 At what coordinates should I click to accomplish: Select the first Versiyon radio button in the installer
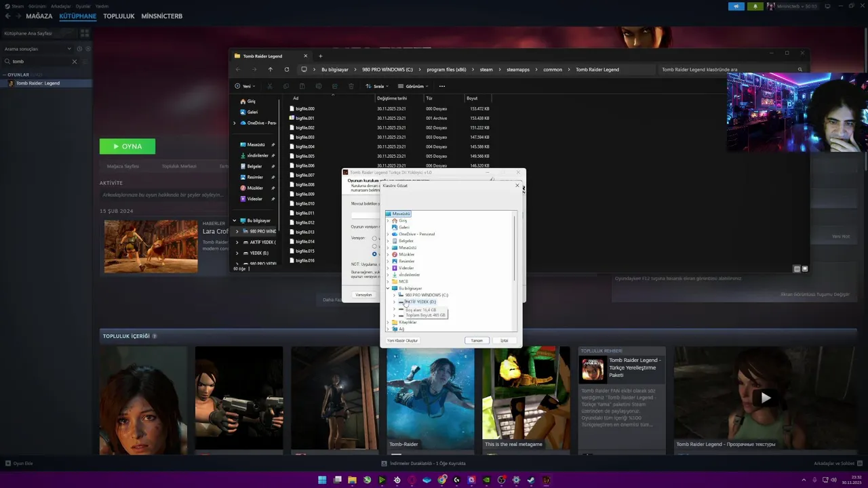pos(374,238)
